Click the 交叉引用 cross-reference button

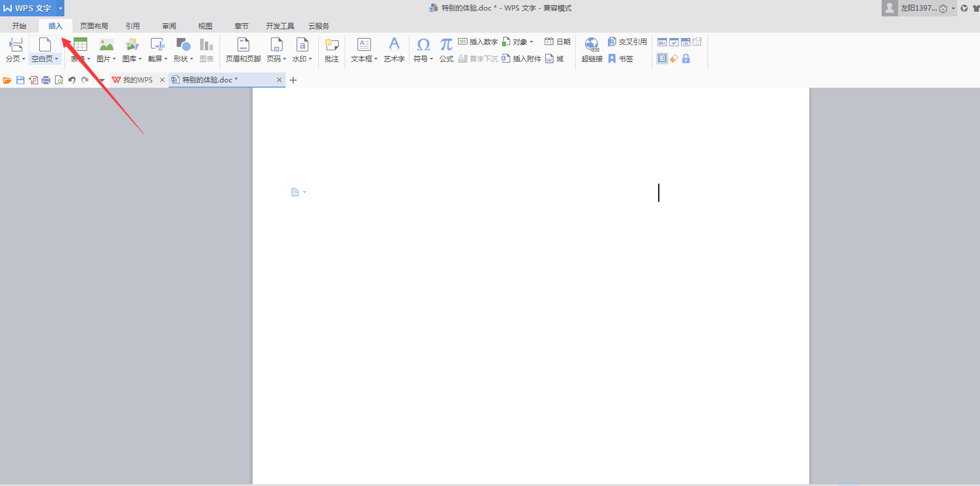[x=628, y=42]
